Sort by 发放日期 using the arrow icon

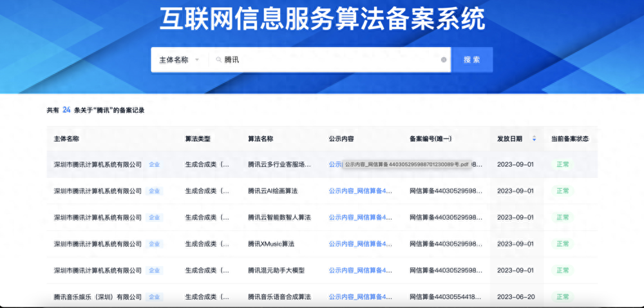click(x=534, y=139)
